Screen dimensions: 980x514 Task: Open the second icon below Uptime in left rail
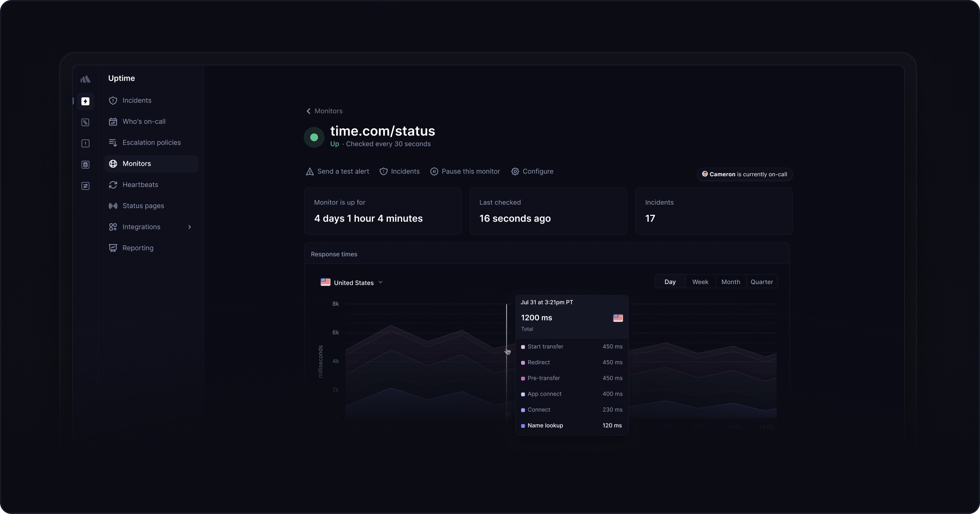coord(85,123)
